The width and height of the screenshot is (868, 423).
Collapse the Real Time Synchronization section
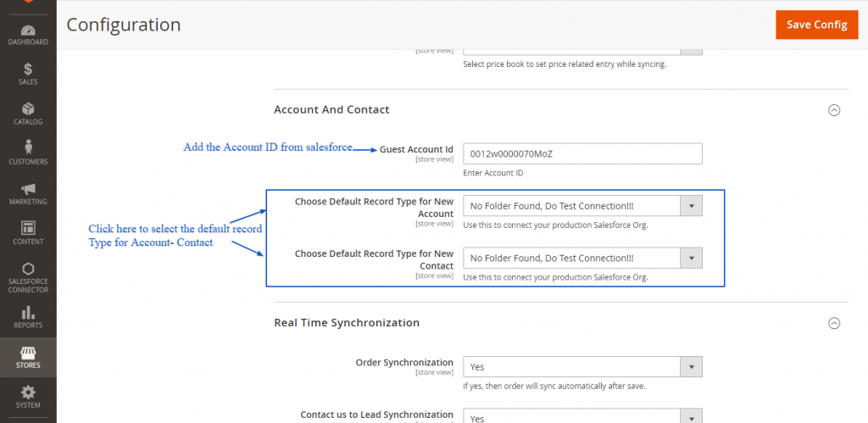pyautogui.click(x=833, y=323)
